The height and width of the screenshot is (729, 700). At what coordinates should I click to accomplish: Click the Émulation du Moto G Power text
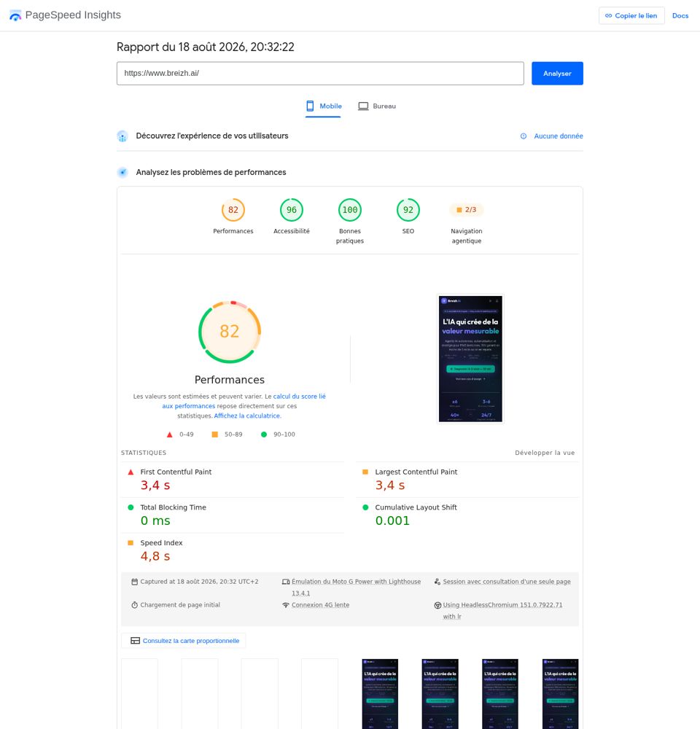pos(357,587)
